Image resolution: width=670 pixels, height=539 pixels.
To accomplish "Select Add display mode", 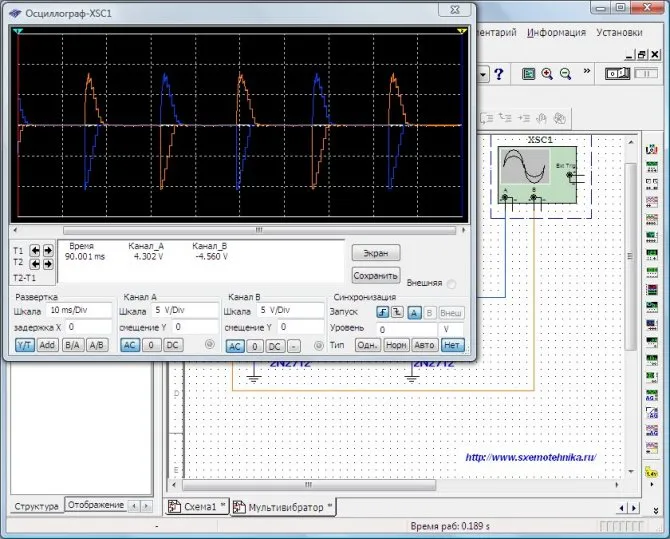I will 47,345.
